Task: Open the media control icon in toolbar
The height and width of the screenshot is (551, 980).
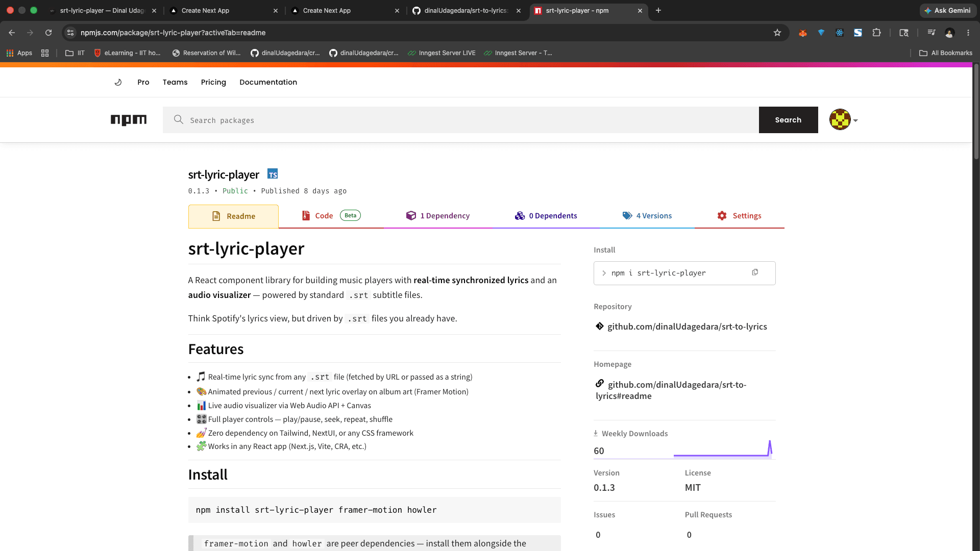Action: tap(932, 33)
